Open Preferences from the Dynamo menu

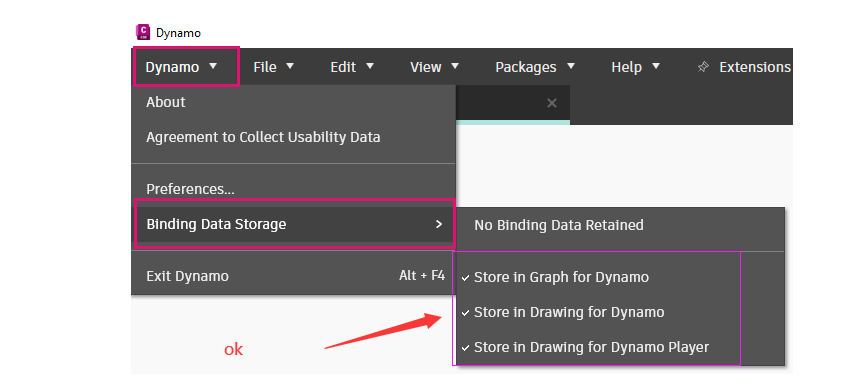(x=293, y=190)
